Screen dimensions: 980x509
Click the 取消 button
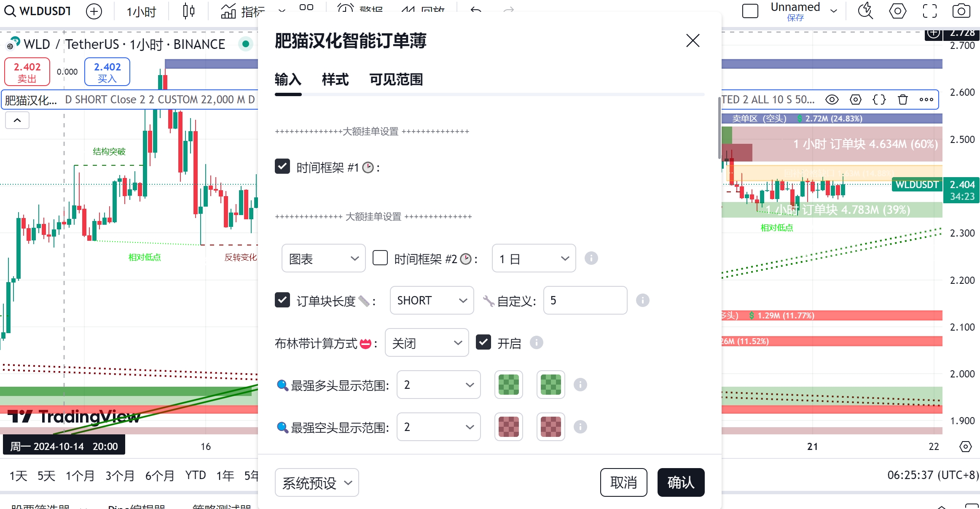(x=624, y=482)
